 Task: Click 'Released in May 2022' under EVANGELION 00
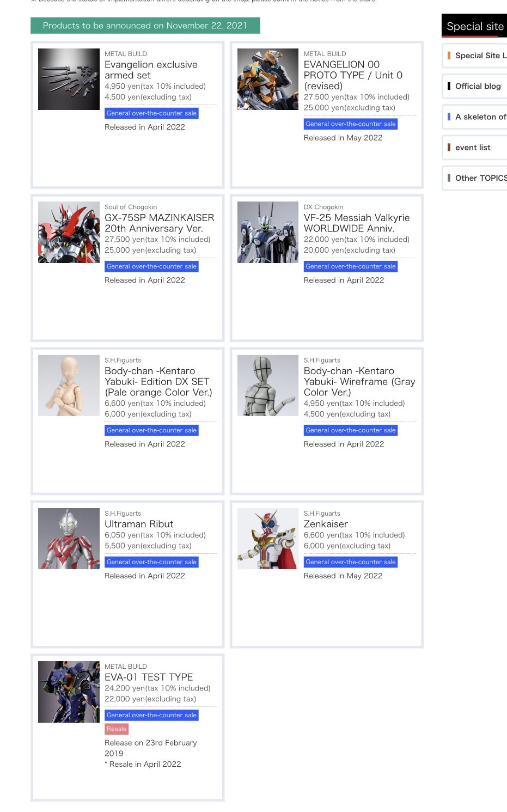(x=343, y=138)
